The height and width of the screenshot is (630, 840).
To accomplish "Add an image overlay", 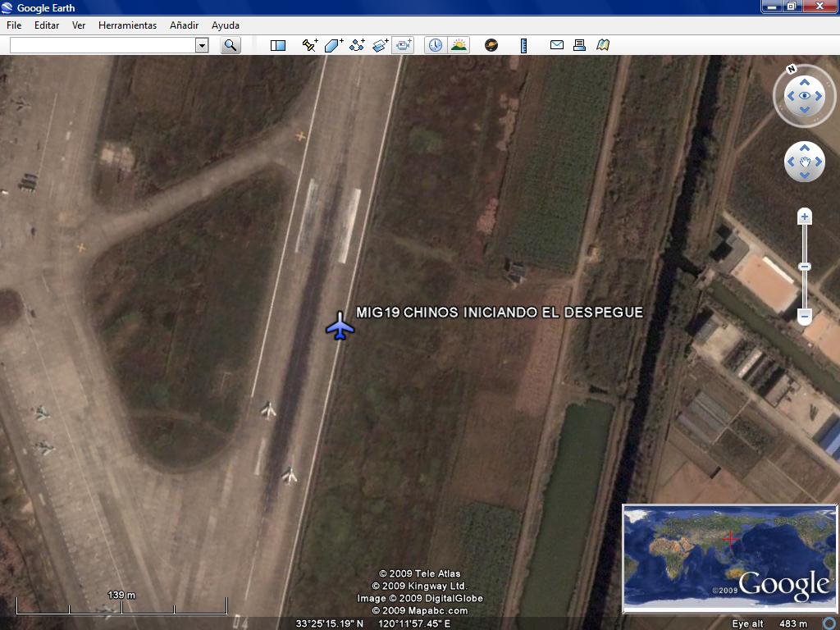I will point(381,45).
